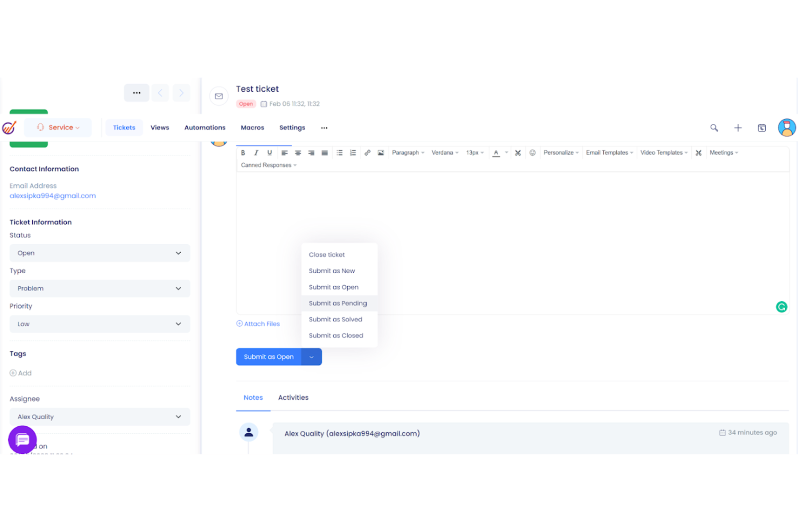
Task: Click the Submit as Open button
Action: [x=269, y=356]
